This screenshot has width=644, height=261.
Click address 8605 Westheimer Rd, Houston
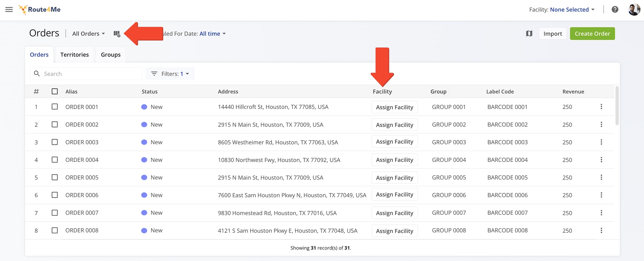(278, 142)
